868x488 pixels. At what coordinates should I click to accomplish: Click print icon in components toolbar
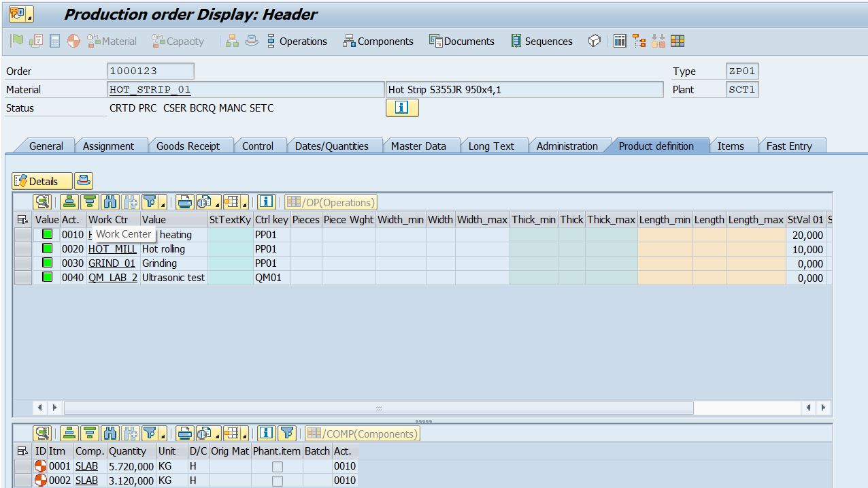pos(184,434)
